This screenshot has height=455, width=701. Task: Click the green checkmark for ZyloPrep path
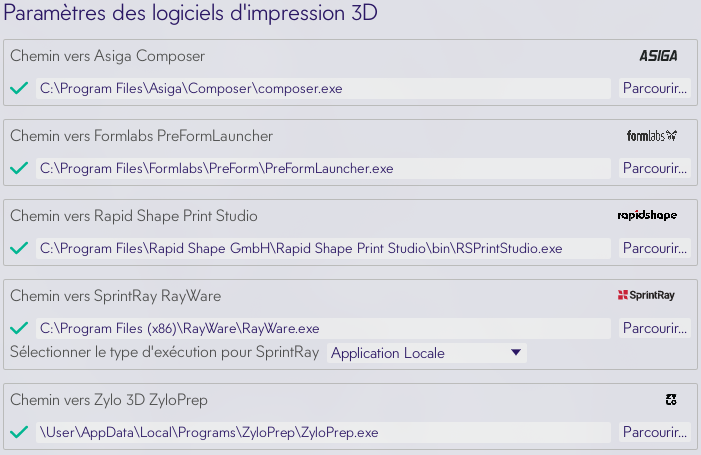click(18, 432)
